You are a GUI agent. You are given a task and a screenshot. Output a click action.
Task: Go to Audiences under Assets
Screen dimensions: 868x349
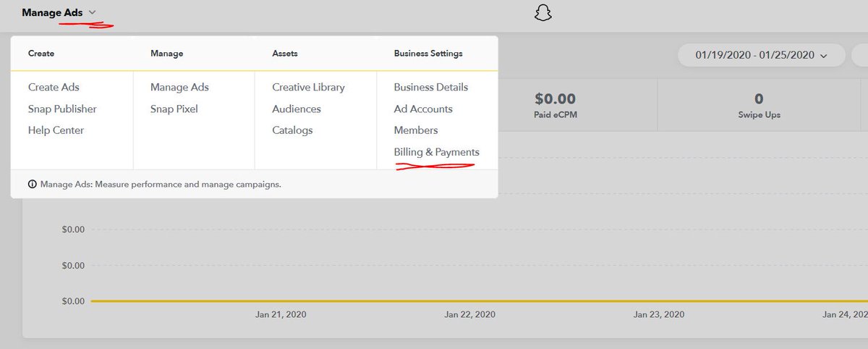297,109
